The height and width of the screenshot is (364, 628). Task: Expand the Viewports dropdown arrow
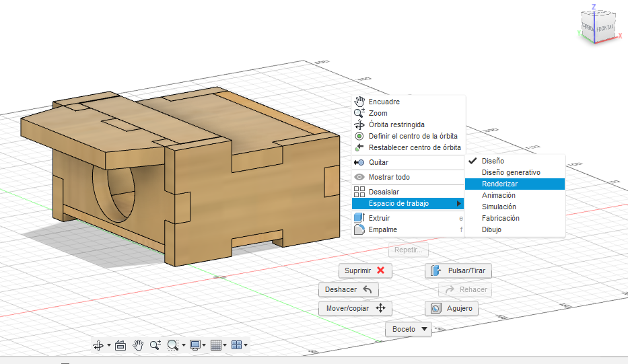tap(246, 345)
